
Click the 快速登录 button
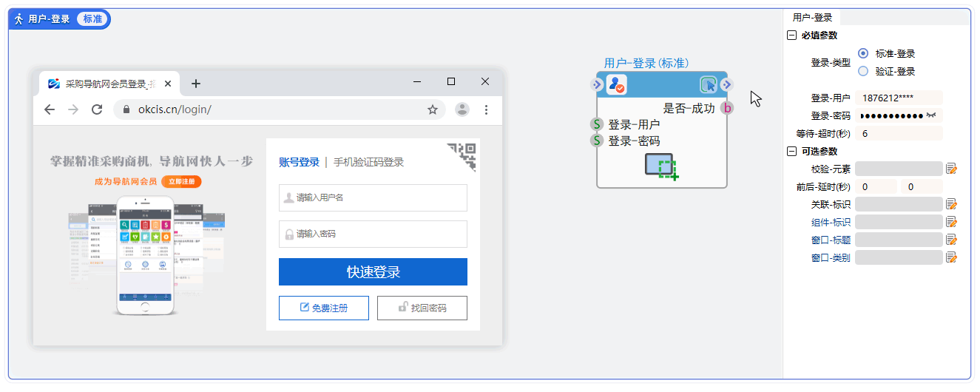pyautogui.click(x=373, y=271)
